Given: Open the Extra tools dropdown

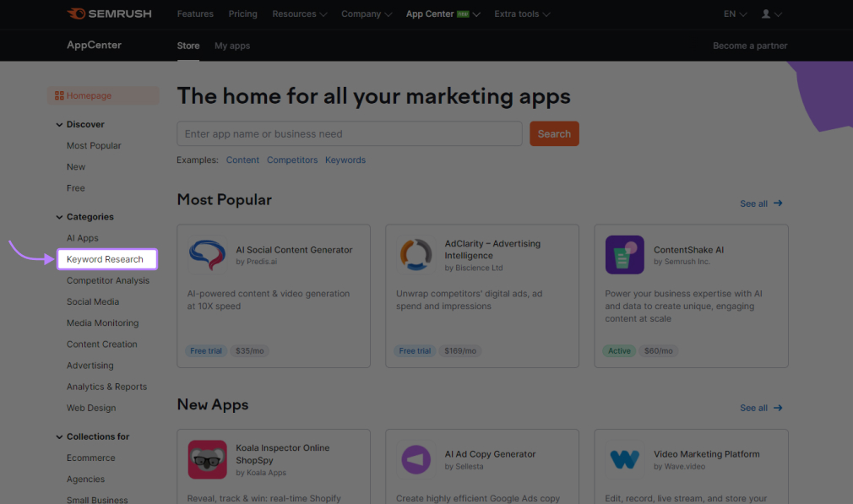Looking at the screenshot, I should click(x=522, y=14).
